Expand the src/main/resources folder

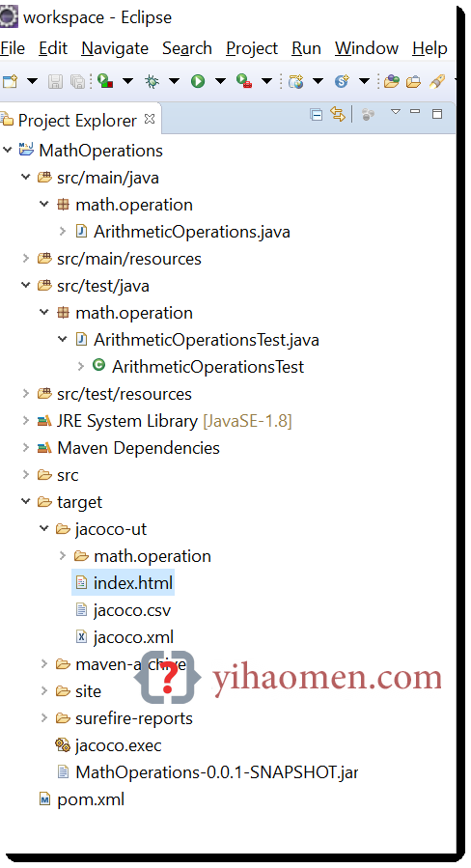(x=25, y=259)
